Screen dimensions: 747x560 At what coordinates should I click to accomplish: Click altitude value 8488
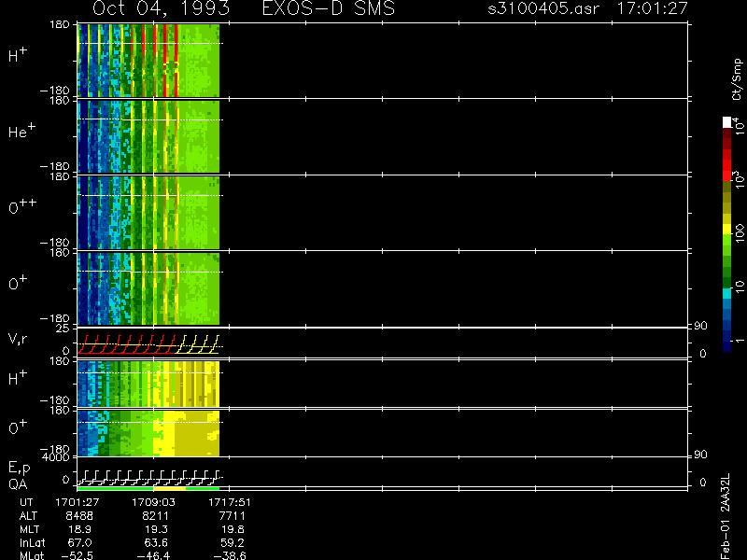pos(79,516)
